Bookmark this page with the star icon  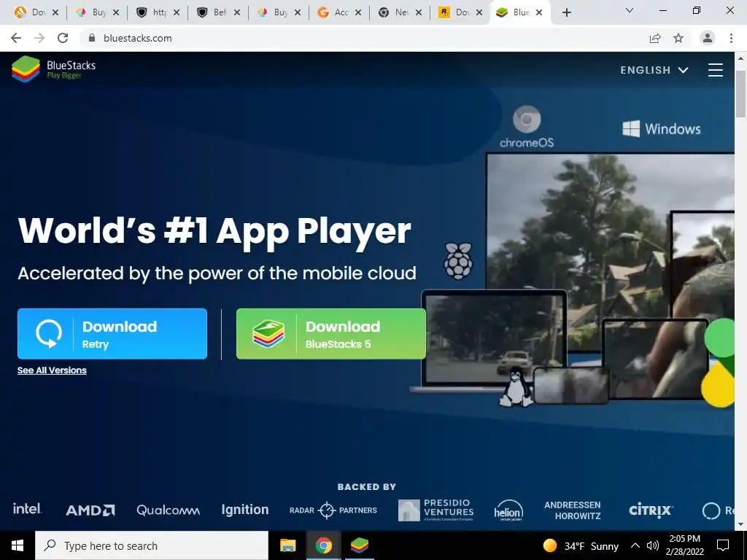(x=678, y=38)
